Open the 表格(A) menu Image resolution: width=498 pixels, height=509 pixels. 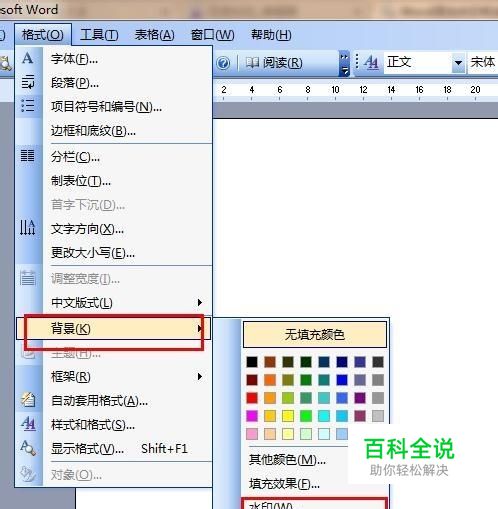[x=154, y=35]
